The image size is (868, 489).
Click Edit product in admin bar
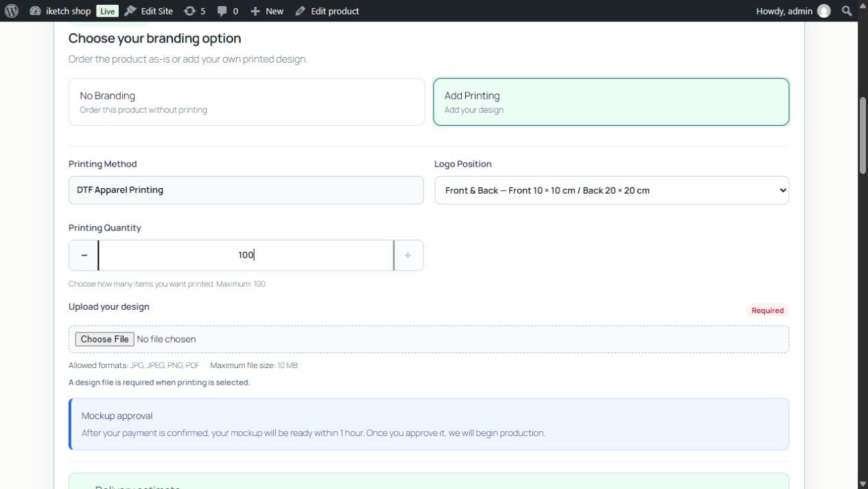click(x=327, y=11)
